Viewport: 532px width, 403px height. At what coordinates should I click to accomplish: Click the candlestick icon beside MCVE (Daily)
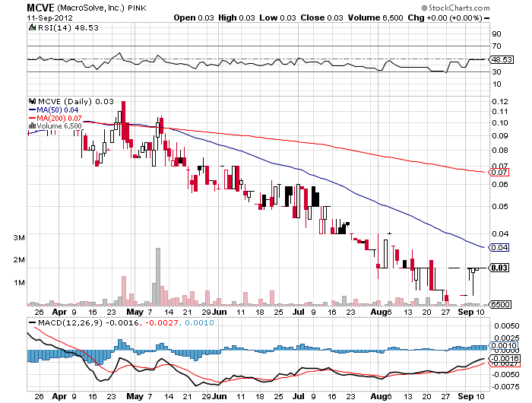(32, 101)
